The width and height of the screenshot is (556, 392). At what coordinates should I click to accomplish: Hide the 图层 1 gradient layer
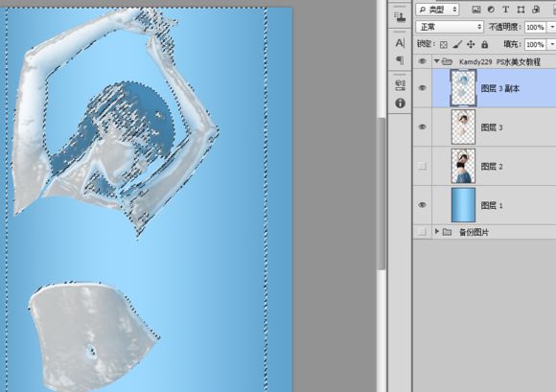[x=422, y=205]
